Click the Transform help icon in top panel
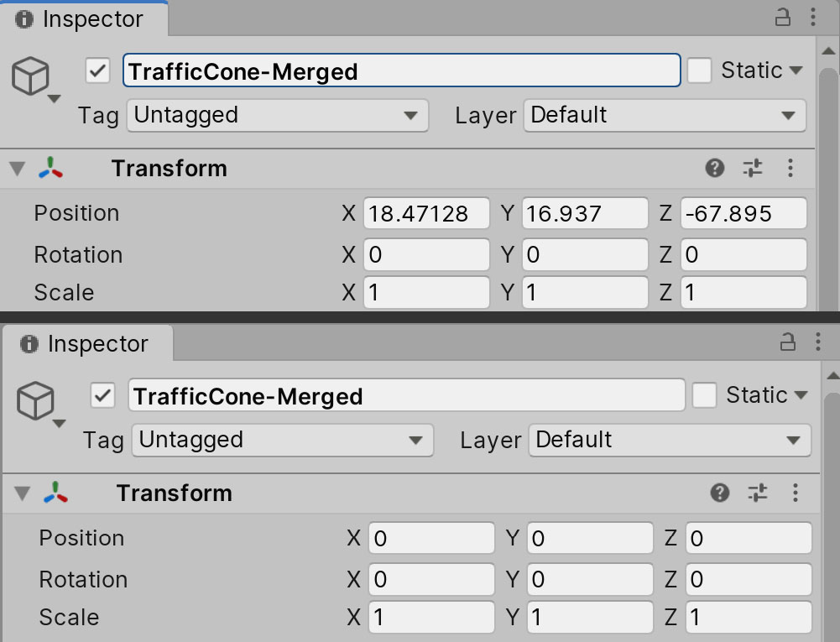 pyautogui.click(x=715, y=168)
